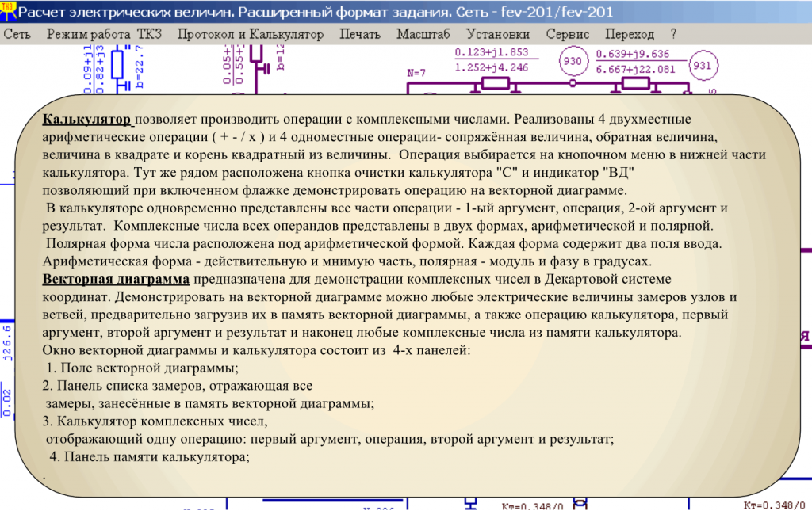Select node 930 on the network diagram
812x511 pixels.
[573, 61]
